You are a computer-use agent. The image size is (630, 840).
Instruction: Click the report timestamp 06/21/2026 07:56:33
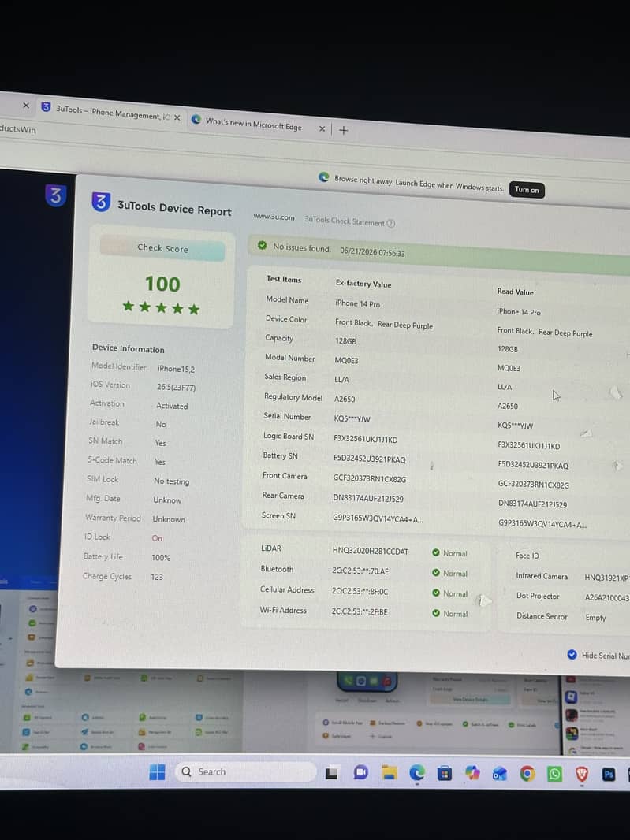(373, 252)
